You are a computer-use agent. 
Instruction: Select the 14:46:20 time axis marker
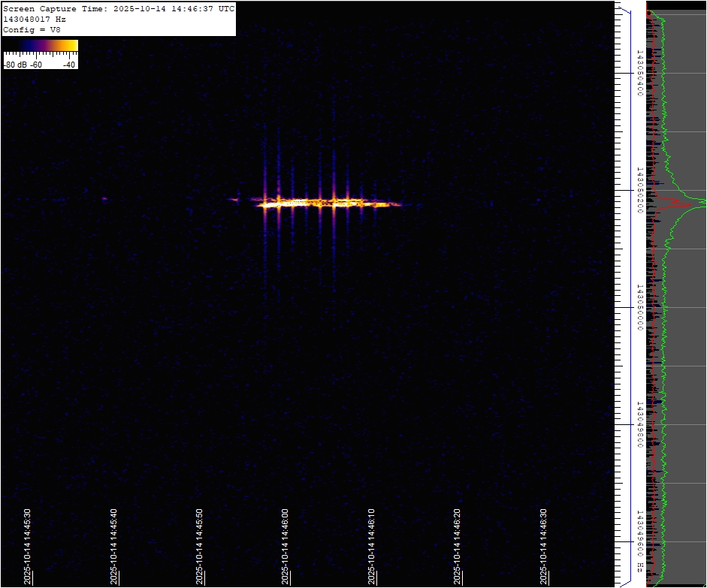tap(458, 547)
